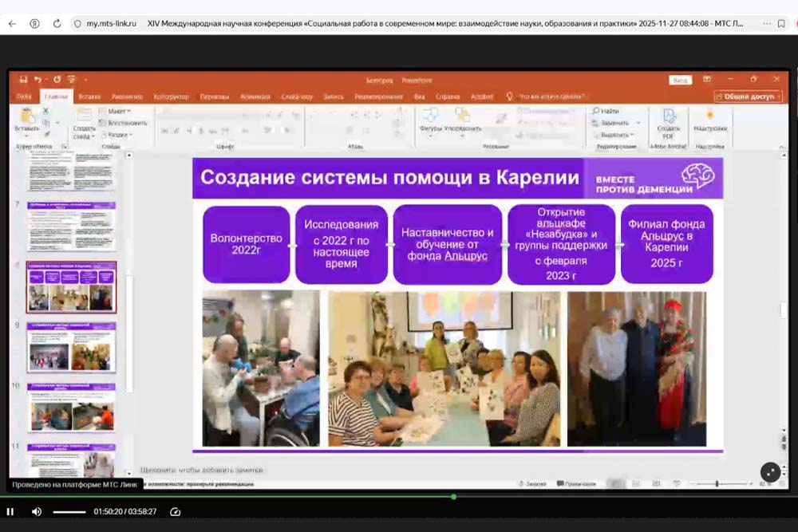The height and width of the screenshot is (532, 798).
Task: Expand the Заменить dropdown arrow
Action: (x=638, y=123)
